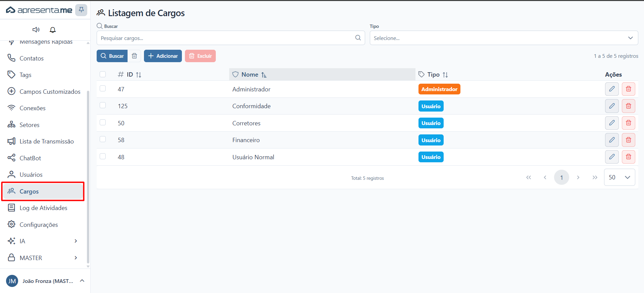The height and width of the screenshot is (293, 644).
Task: Delete the Financeiro role with the trash icon
Action: (x=628, y=140)
